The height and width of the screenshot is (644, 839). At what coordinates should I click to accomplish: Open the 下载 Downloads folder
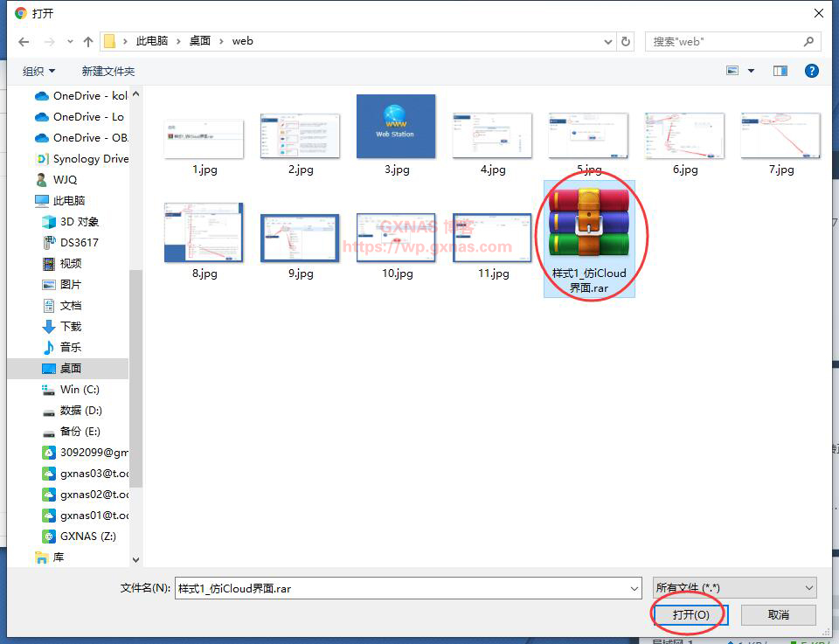pos(70,327)
